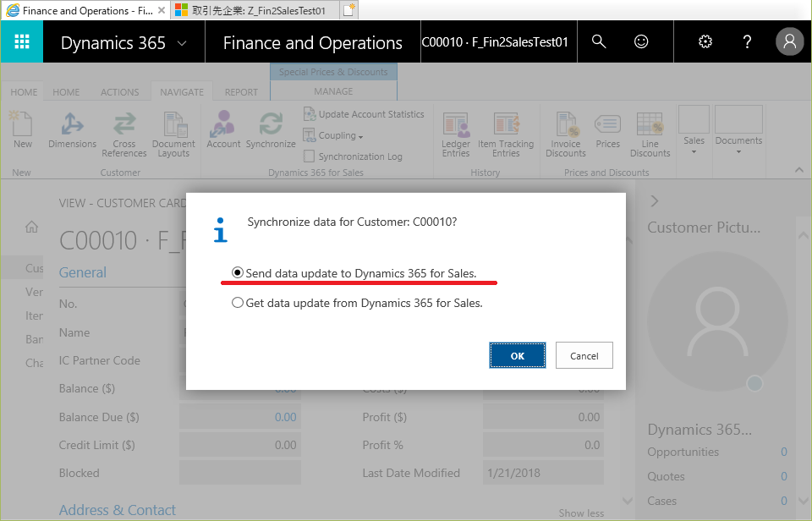Screen dimensions: 812x521
Task: Open Dimensions from the ribbon
Action: coord(72,129)
